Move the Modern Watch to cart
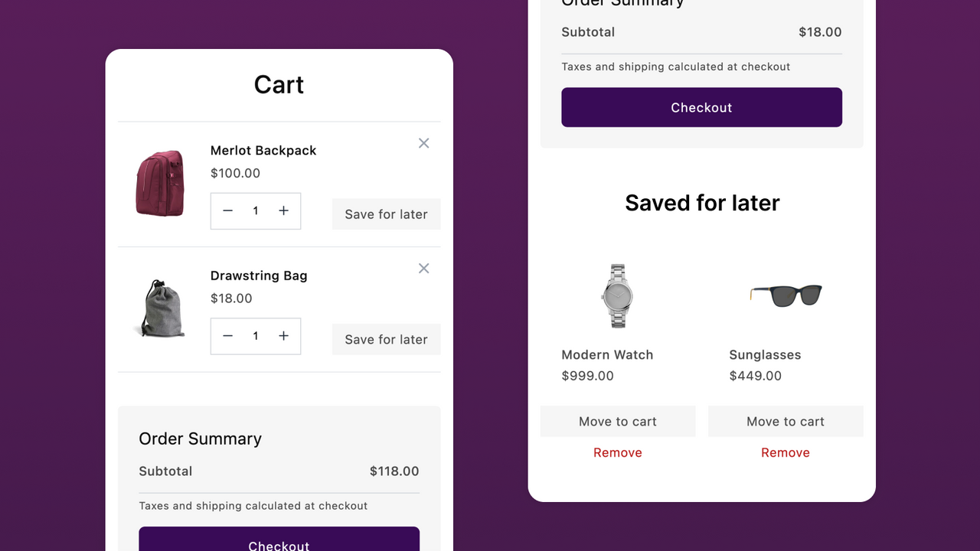The image size is (980, 551). 617,421
